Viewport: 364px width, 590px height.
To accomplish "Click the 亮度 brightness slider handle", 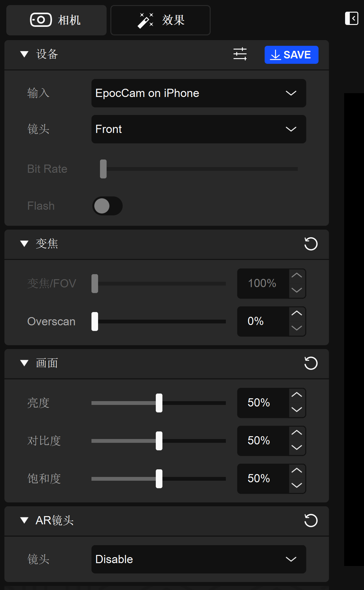I will [x=159, y=403].
